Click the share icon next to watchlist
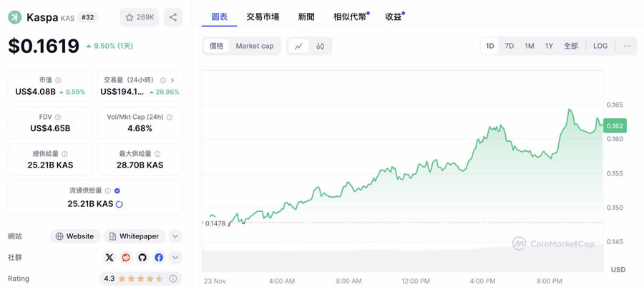The height and width of the screenshot is (290, 644). click(172, 17)
